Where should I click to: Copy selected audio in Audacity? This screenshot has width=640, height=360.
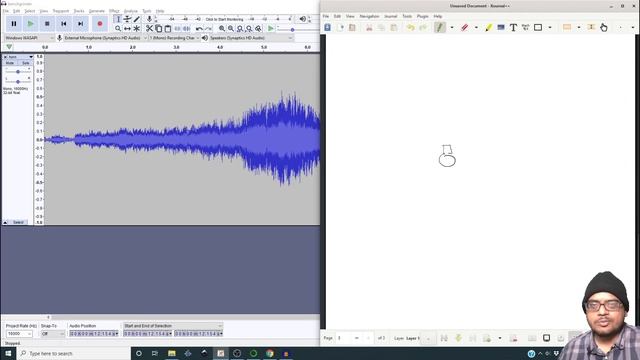tap(159, 29)
